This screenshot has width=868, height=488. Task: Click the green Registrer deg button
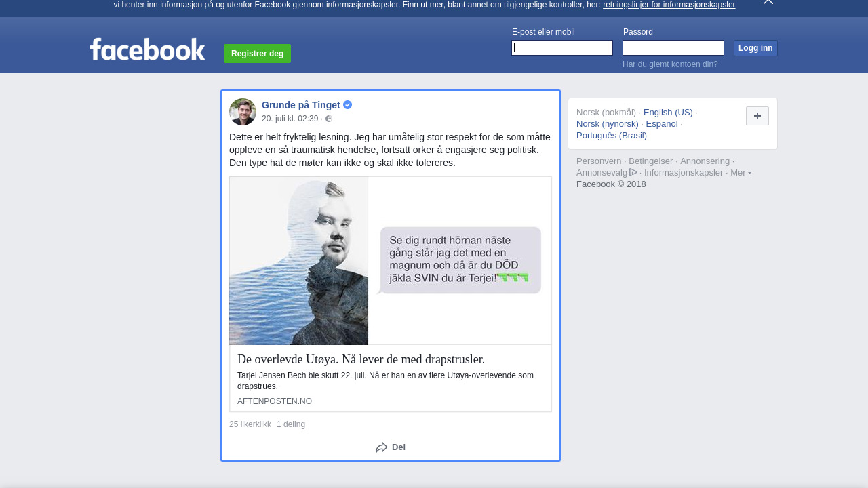point(257,54)
